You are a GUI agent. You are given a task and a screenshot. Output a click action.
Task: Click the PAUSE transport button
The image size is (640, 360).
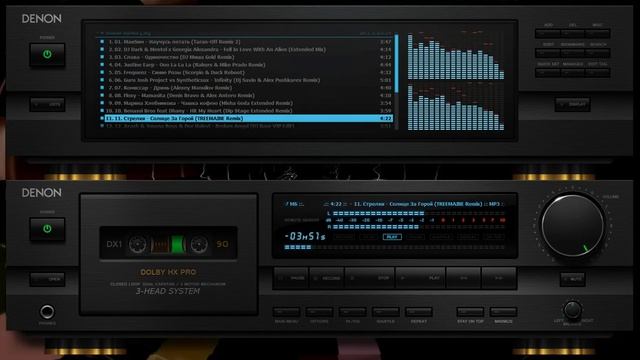[291, 278]
